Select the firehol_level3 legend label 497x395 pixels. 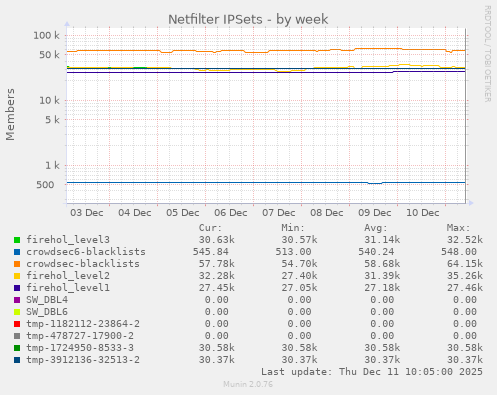click(x=68, y=240)
